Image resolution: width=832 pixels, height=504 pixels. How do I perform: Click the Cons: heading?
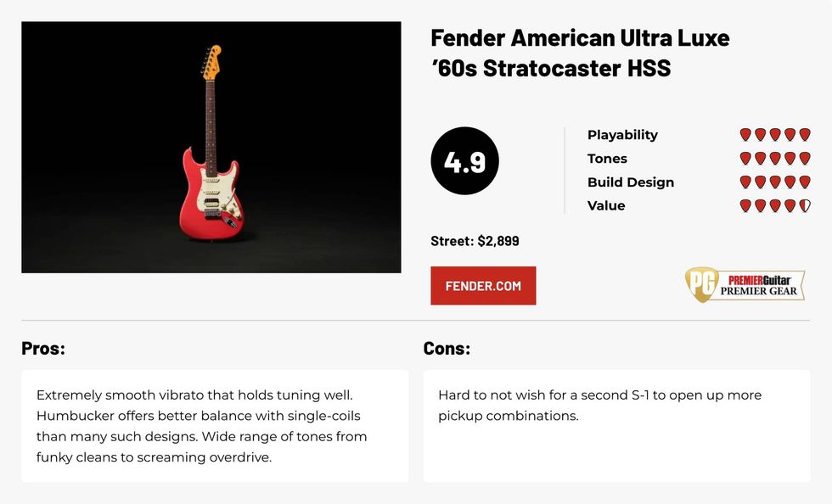point(447,348)
